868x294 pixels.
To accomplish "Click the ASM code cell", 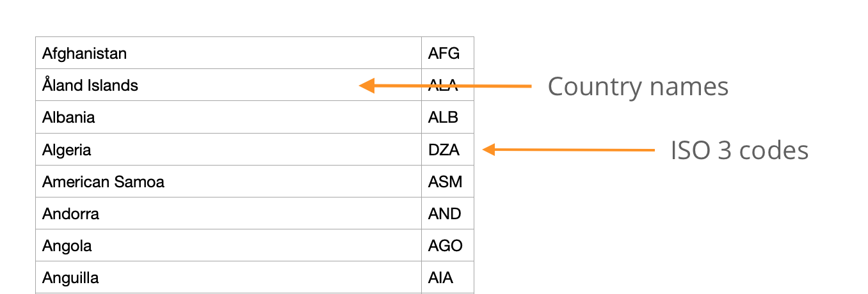I will pos(446,182).
